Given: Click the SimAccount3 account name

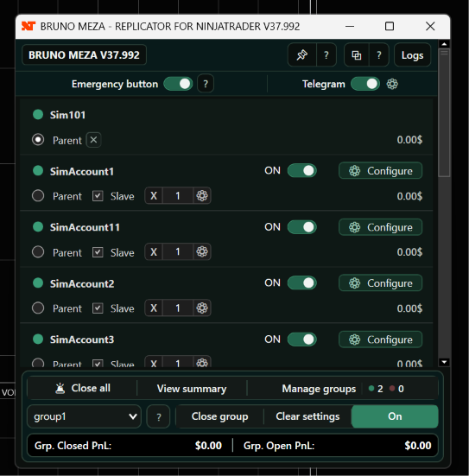Looking at the screenshot, I should coord(82,340).
